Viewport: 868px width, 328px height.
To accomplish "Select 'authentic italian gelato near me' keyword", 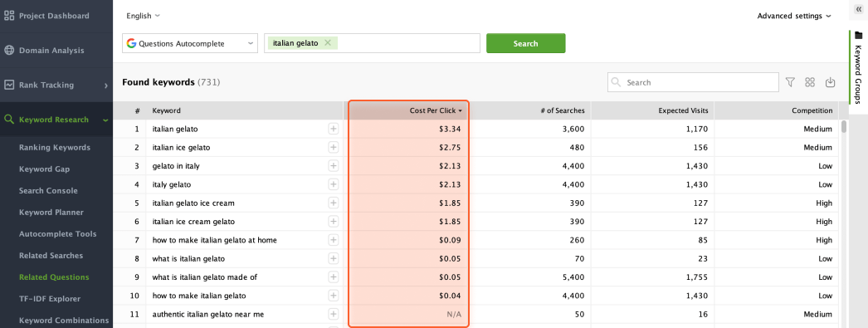I will pos(208,314).
